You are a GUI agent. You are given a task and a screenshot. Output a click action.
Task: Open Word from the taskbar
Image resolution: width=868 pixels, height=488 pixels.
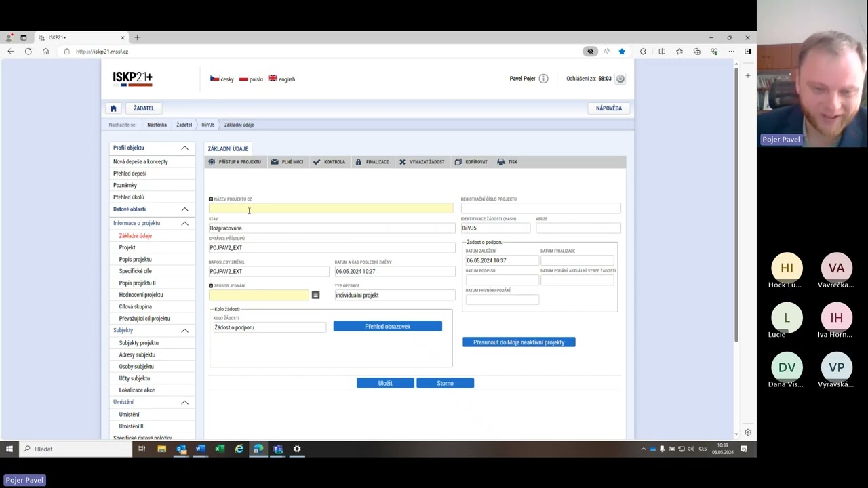(x=200, y=449)
